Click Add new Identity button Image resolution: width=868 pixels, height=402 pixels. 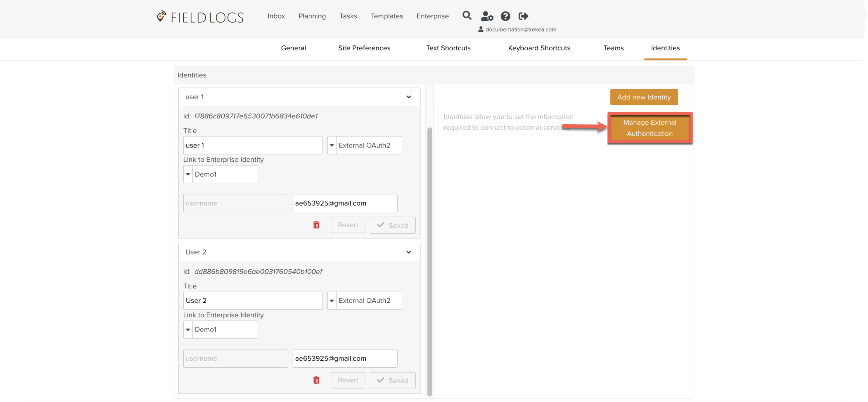(644, 97)
